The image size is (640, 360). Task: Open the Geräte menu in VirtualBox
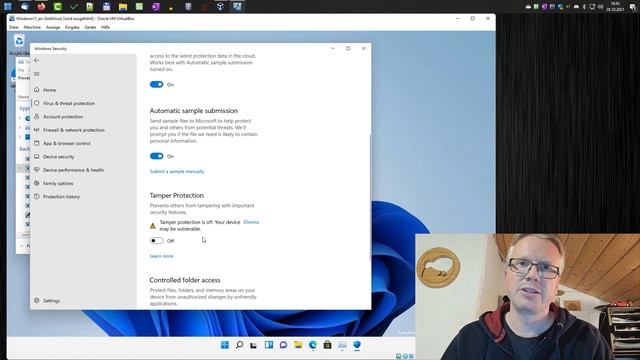coord(90,27)
